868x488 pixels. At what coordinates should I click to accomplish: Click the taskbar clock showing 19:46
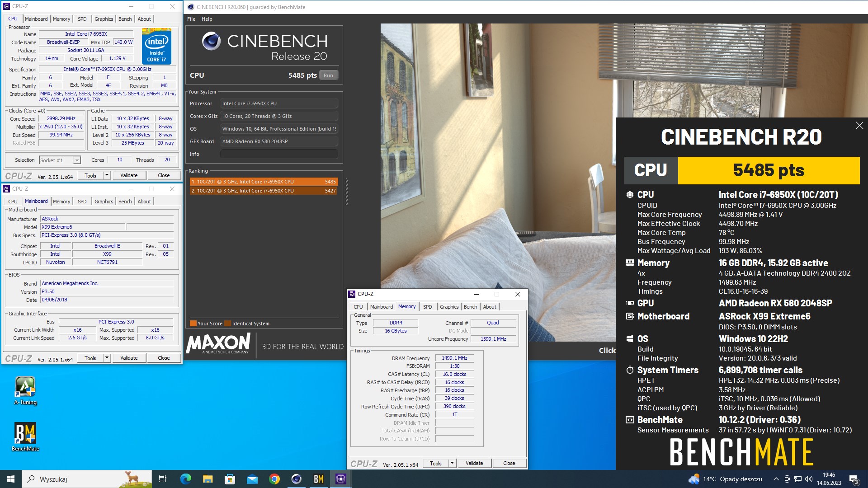click(829, 479)
